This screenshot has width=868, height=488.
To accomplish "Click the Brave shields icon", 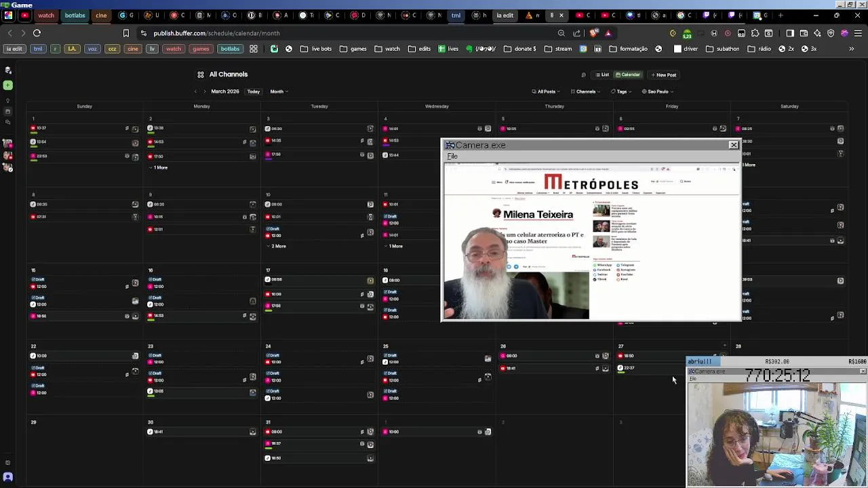I will point(594,33).
